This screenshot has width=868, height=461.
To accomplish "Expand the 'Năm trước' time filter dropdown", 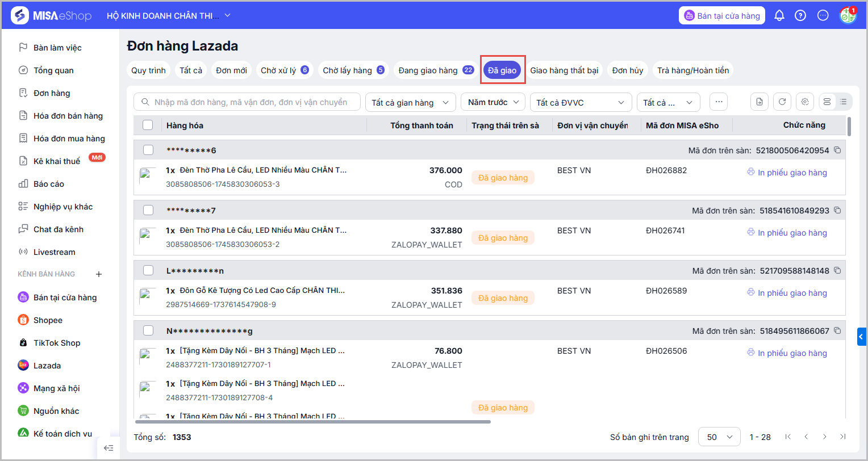I will click(493, 102).
